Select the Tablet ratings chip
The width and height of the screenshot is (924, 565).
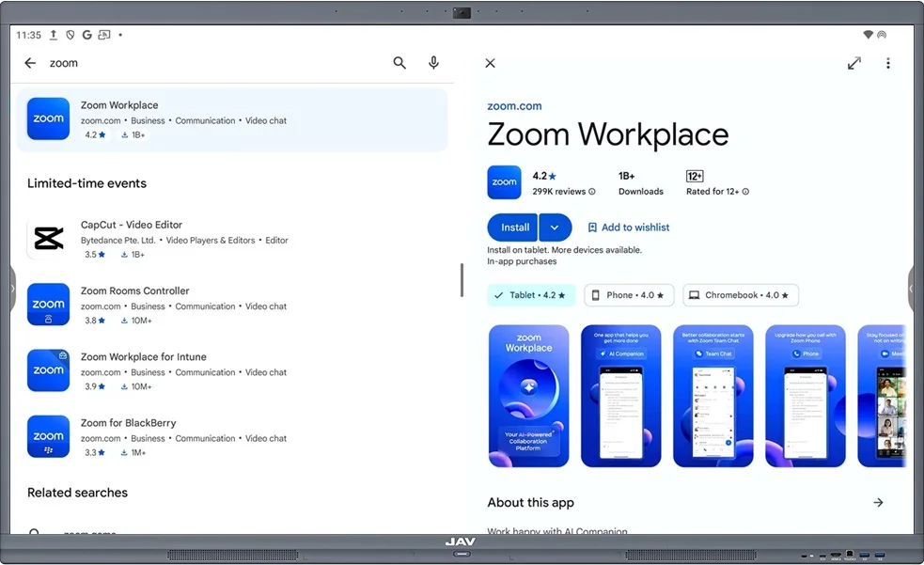click(x=531, y=294)
